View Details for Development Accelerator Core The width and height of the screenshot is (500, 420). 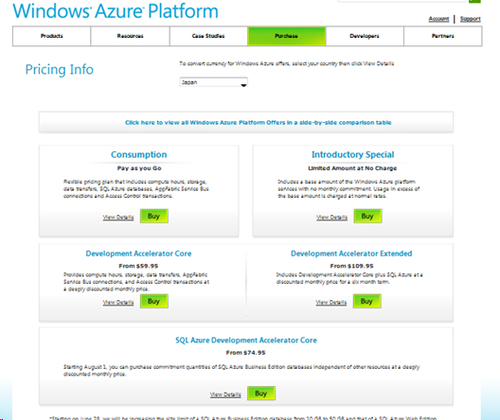click(118, 302)
